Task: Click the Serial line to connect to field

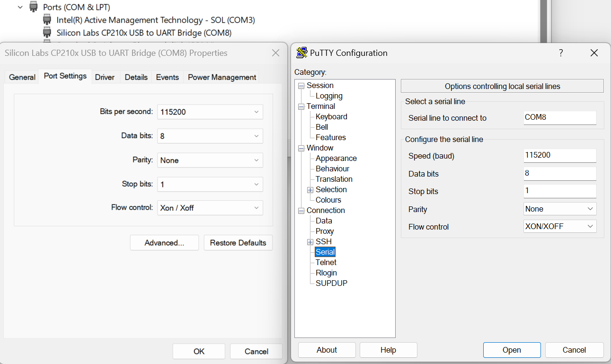Action: (x=560, y=117)
